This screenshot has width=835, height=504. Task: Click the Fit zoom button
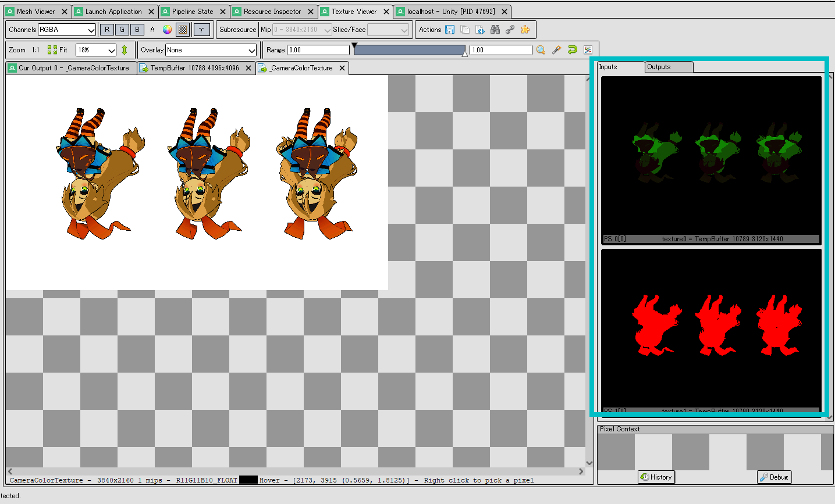tap(58, 50)
